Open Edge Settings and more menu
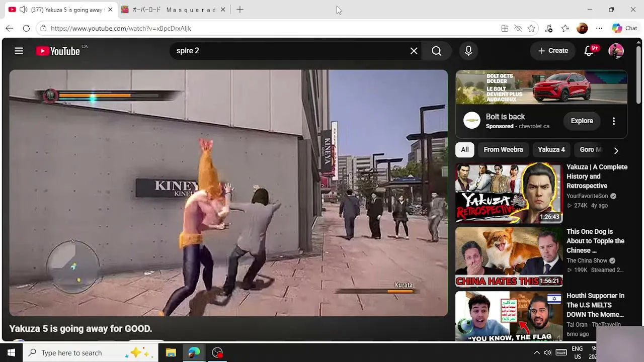The height and width of the screenshot is (362, 644). pyautogui.click(x=599, y=29)
